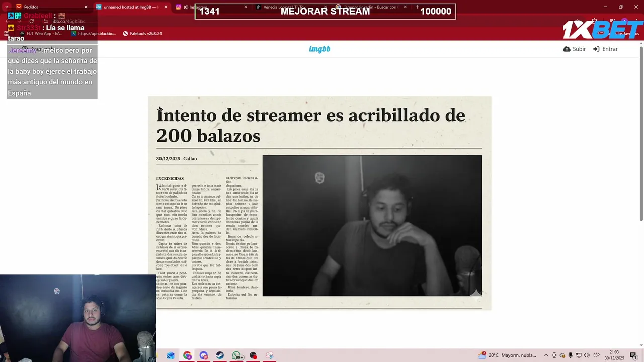Switch to the unnamed hosted at ImgBB tab
Image resolution: width=644 pixels, height=362 pixels.
pos(132,7)
